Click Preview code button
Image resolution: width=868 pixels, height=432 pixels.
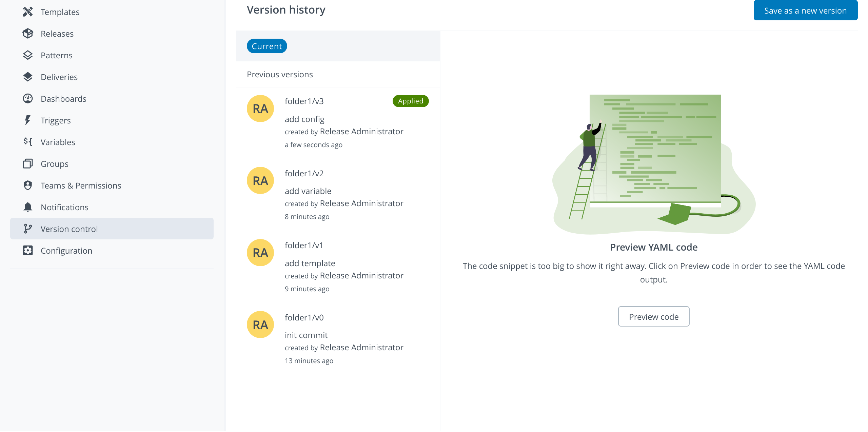point(654,316)
